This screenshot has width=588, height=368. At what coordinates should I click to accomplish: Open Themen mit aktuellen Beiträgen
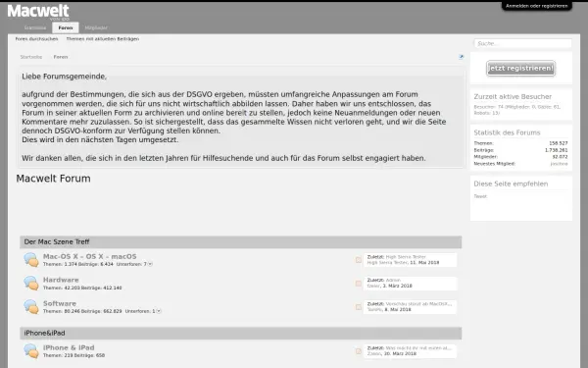(x=103, y=38)
